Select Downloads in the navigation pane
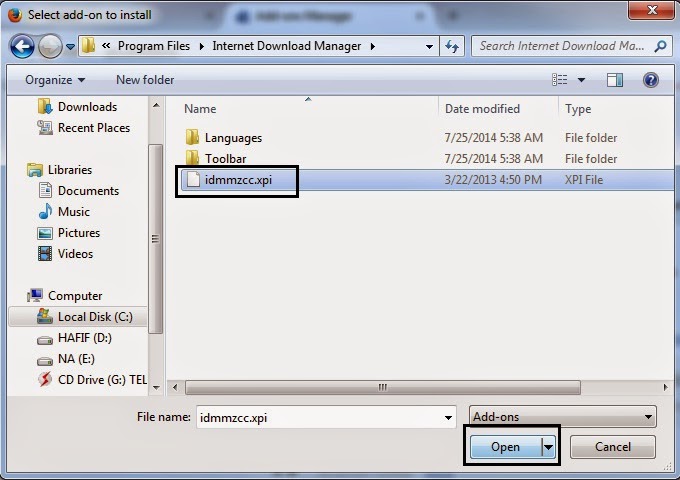 [x=88, y=107]
